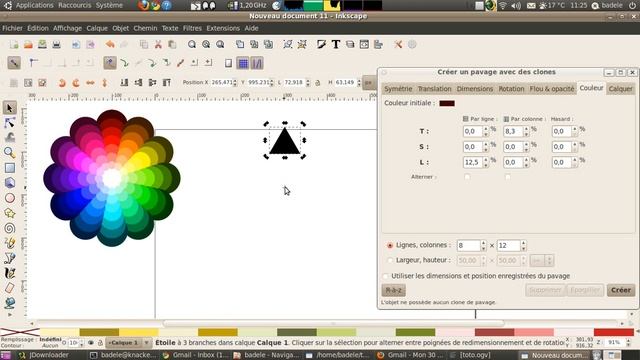
Task: Open the text and font dialog icon
Action: coord(336,44)
